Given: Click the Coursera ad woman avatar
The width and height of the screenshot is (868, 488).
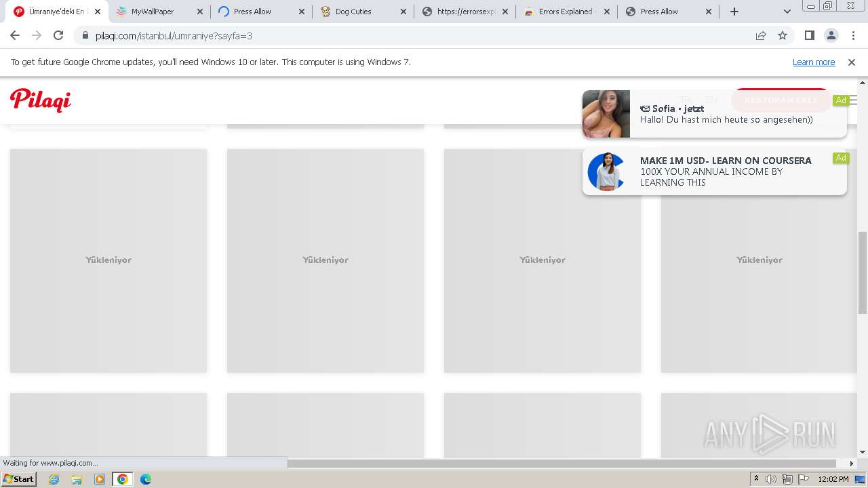Looking at the screenshot, I should pos(606,171).
